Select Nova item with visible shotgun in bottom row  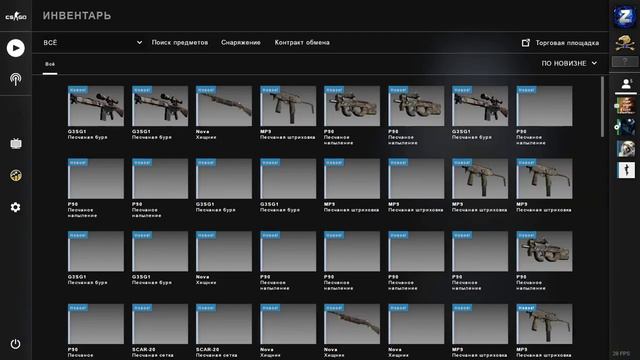click(x=352, y=331)
